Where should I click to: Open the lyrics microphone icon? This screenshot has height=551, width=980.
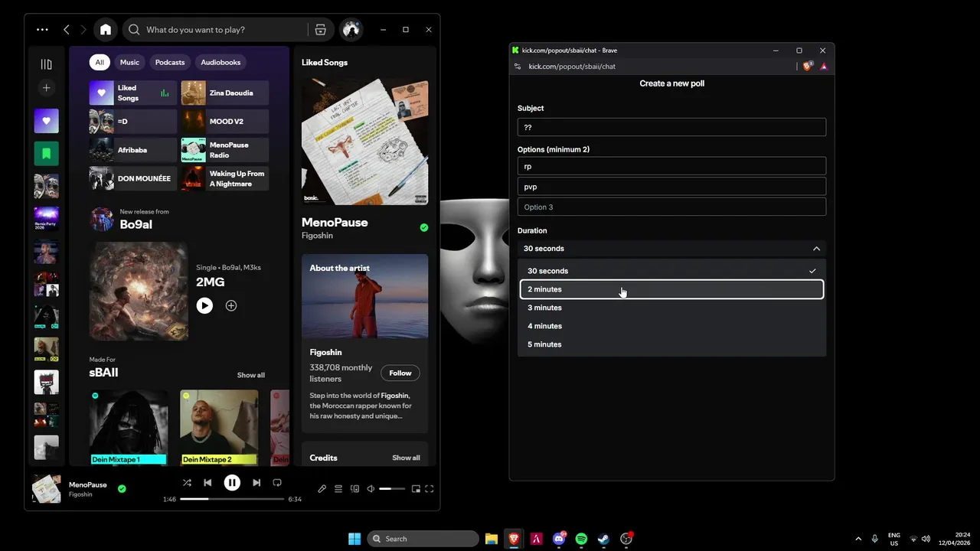322,489
